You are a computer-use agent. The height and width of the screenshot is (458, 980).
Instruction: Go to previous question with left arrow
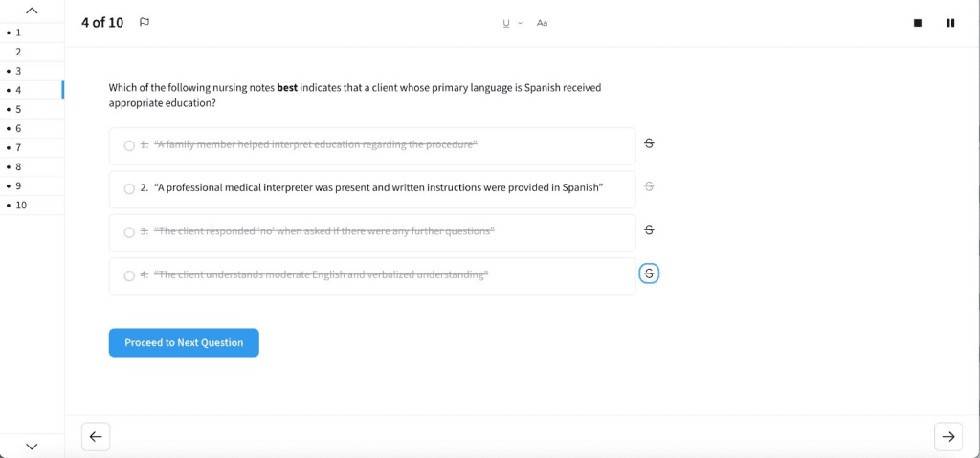(x=96, y=436)
